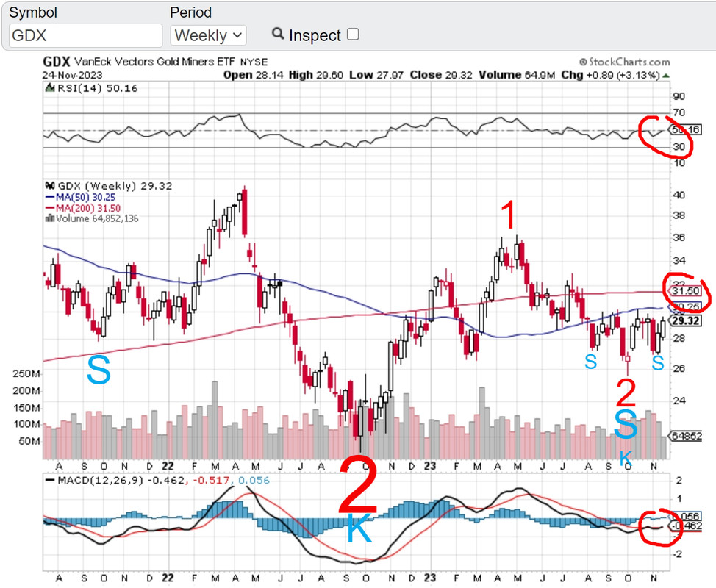Click the MACD(12,26,9) legend label
The height and width of the screenshot is (588, 716).
(100, 480)
